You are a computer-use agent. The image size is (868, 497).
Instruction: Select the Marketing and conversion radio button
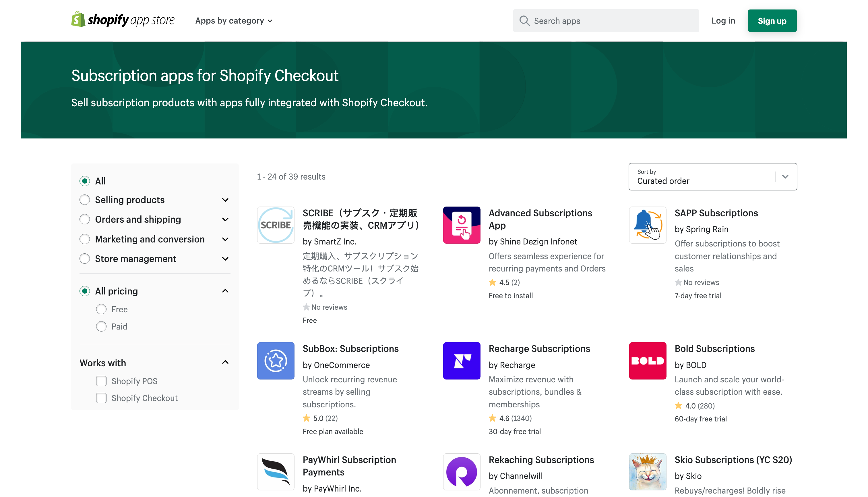[85, 239]
